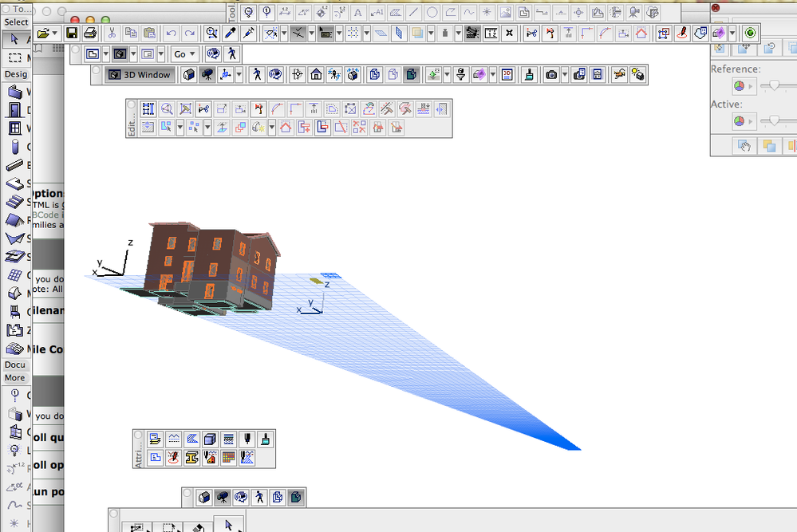This screenshot has height=532, width=797.
Task: Open the dropdown next to the Open File icon
Action: [x=53, y=33]
